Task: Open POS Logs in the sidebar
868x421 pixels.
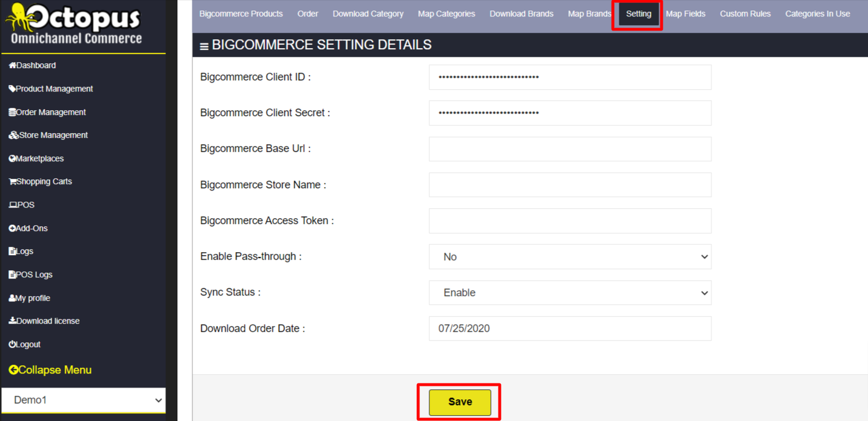Action: click(x=34, y=275)
